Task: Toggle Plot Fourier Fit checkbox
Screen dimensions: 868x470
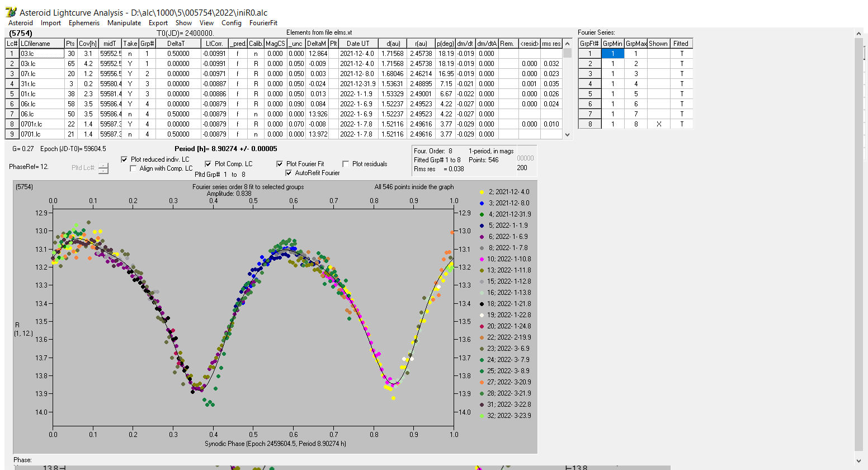Action: [280, 164]
